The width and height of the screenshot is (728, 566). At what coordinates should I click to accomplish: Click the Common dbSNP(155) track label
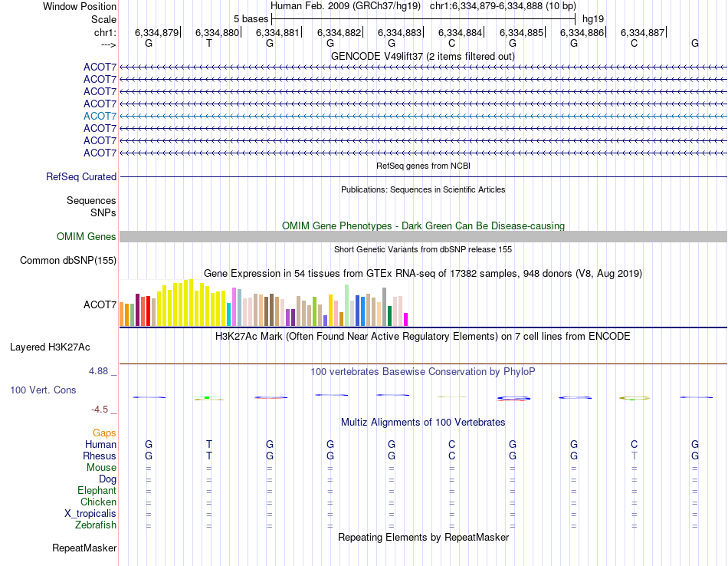click(x=68, y=260)
